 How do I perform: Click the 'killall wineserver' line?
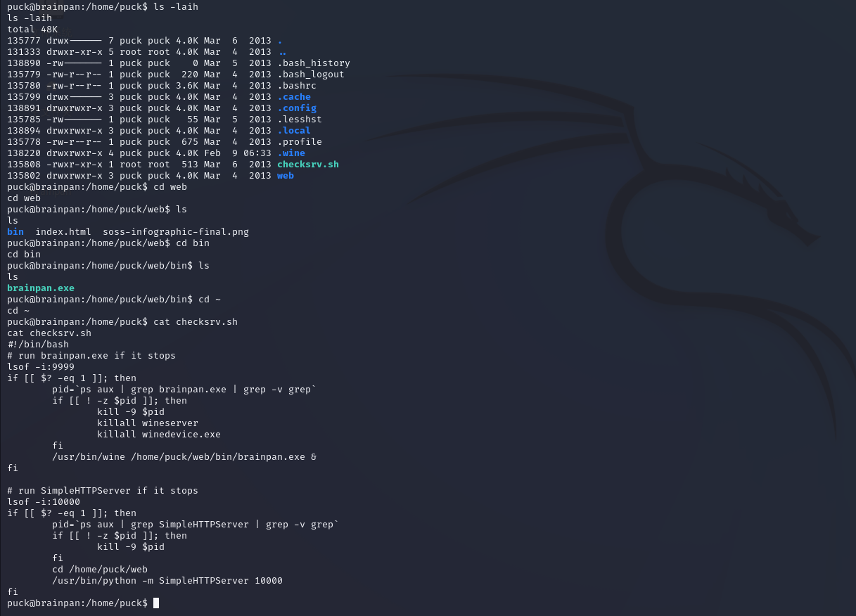pyautogui.click(x=148, y=423)
